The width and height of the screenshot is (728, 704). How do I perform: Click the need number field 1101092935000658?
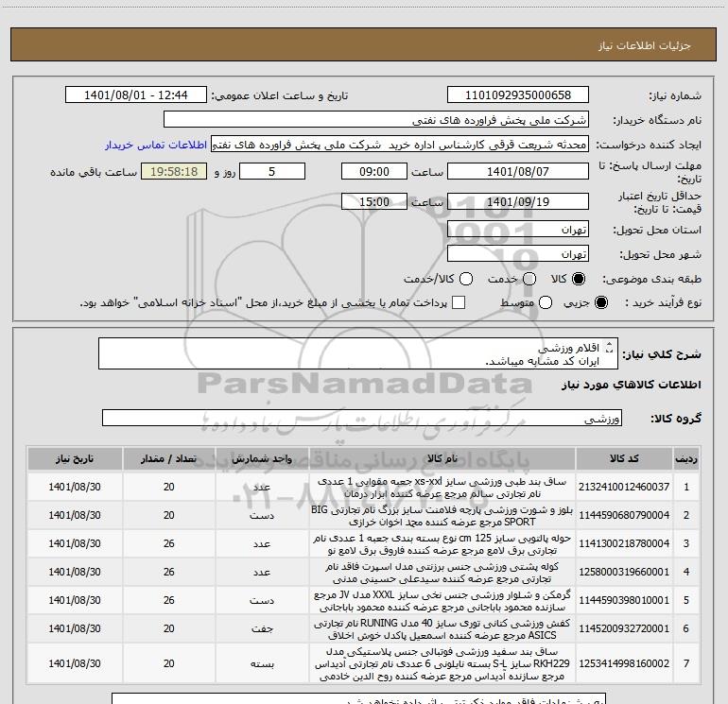[518, 95]
